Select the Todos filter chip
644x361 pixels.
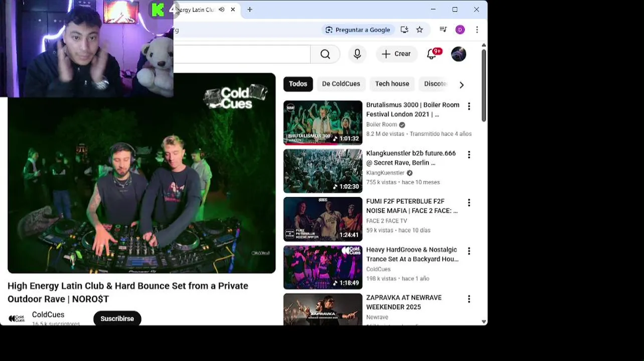point(298,84)
